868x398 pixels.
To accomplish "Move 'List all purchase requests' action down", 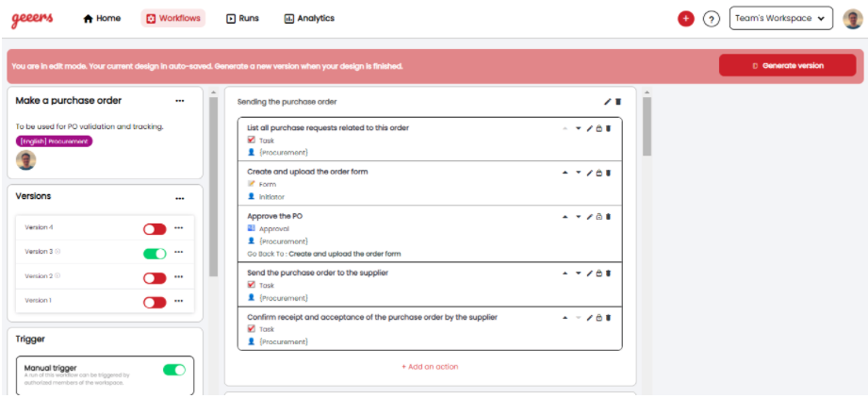I will [578, 128].
